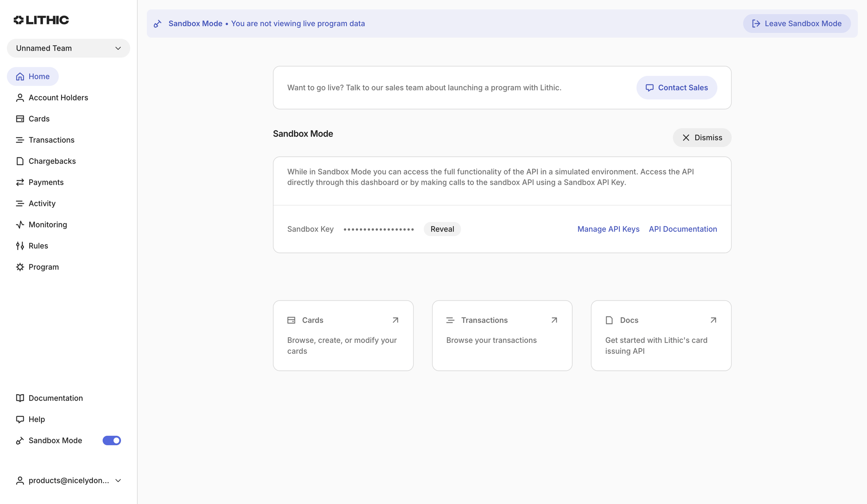
Task: Click the Rules sliders icon
Action: [x=20, y=246]
